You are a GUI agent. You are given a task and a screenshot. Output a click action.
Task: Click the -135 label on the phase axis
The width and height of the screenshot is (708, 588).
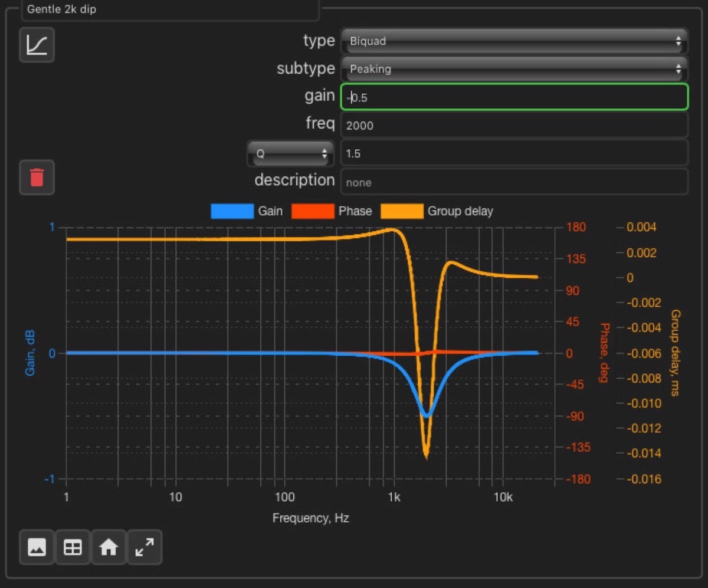pyautogui.click(x=578, y=447)
